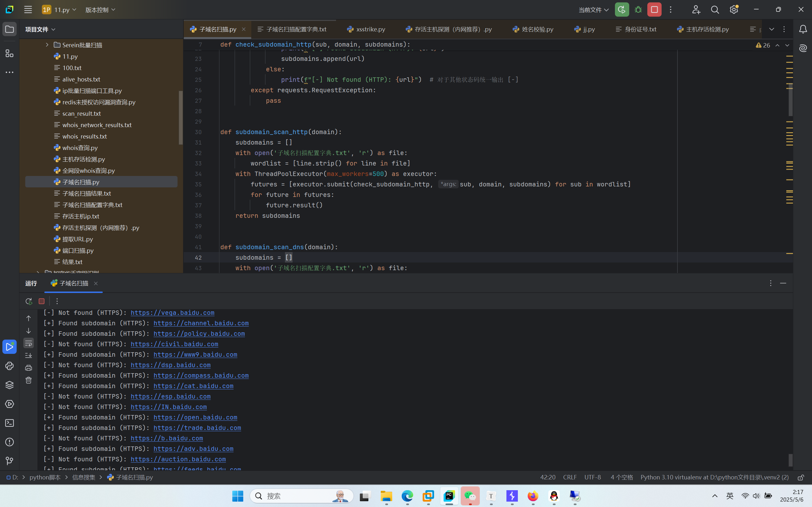Image resolution: width=812 pixels, height=507 pixels.
Task: Toggle scroll to end in console
Action: pos(29,355)
